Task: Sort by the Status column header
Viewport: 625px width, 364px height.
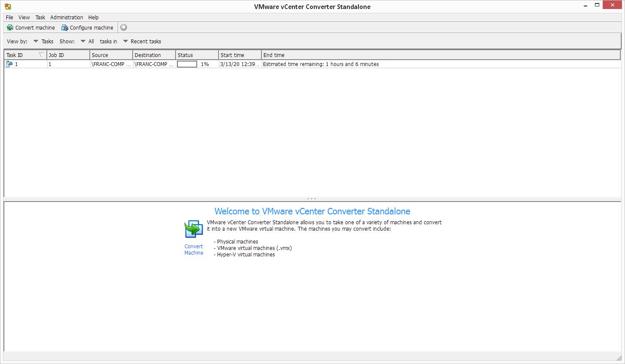Action: tap(197, 55)
